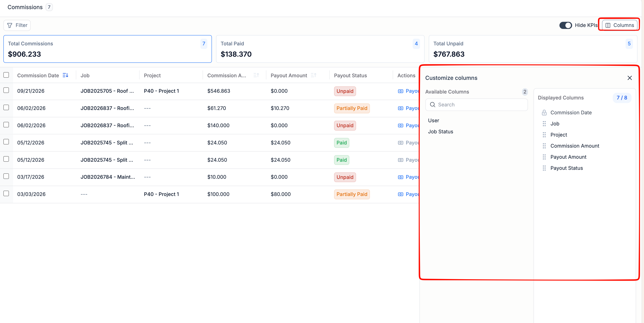Open P40 - Project 1 in 03/03/2026 row
Image resolution: width=644 pixels, height=323 pixels.
point(162,194)
